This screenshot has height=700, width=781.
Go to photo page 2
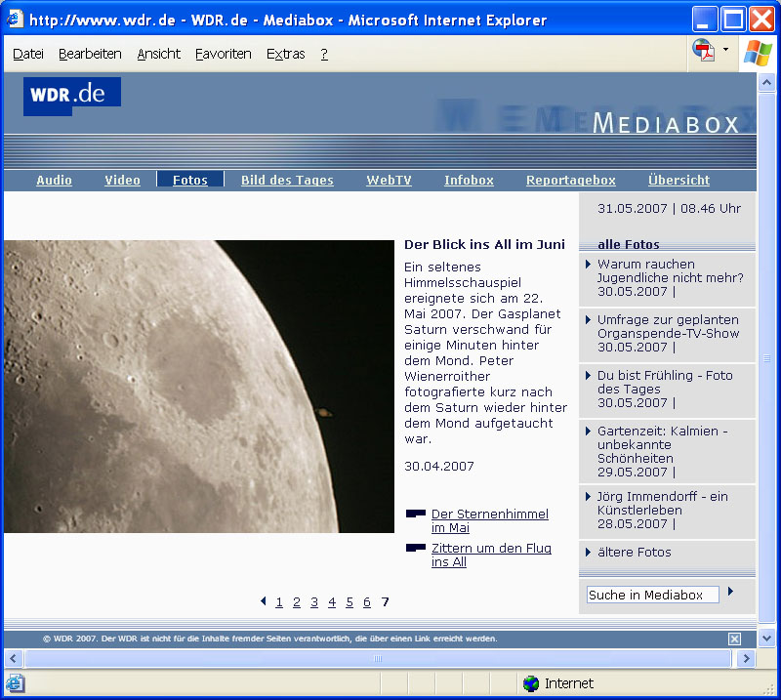tap(297, 601)
